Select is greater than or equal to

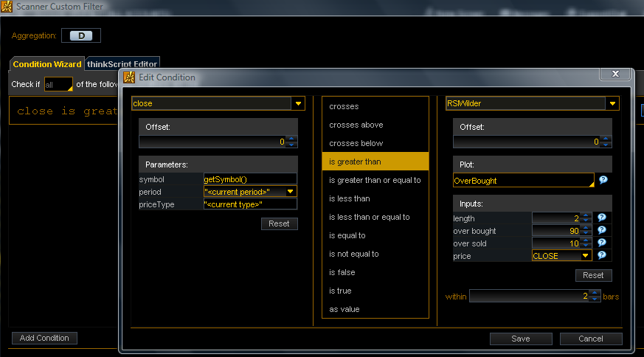(x=375, y=180)
